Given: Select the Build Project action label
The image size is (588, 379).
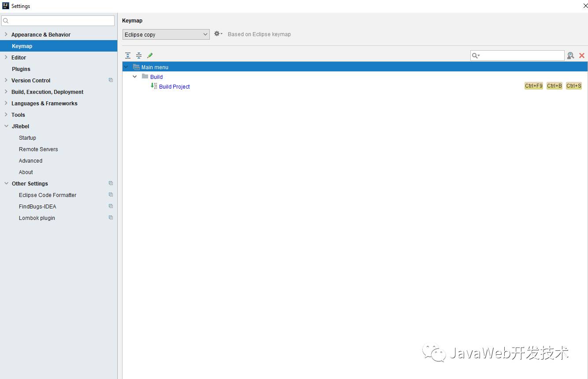Looking at the screenshot, I should pyautogui.click(x=175, y=87).
